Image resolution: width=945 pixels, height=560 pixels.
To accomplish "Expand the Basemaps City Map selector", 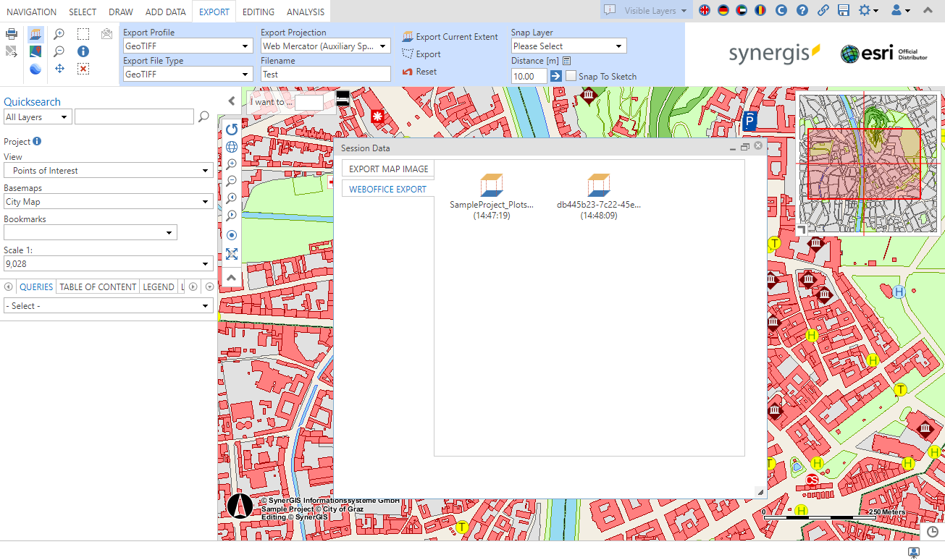I will click(108, 201).
